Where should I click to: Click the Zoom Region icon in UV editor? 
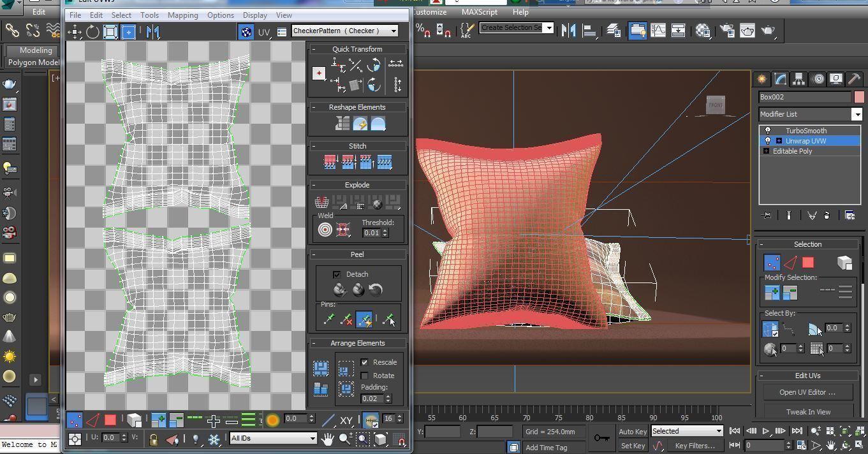pyautogui.click(x=362, y=439)
